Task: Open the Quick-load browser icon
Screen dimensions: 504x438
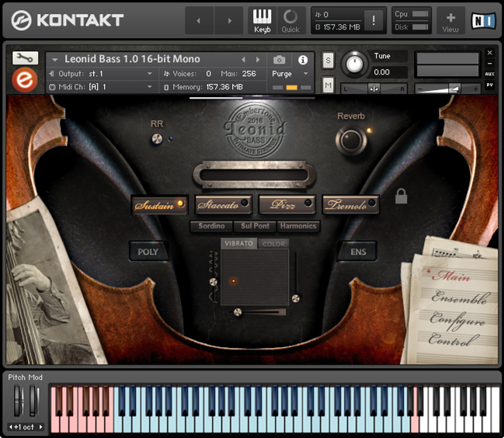Action: pos(290,20)
